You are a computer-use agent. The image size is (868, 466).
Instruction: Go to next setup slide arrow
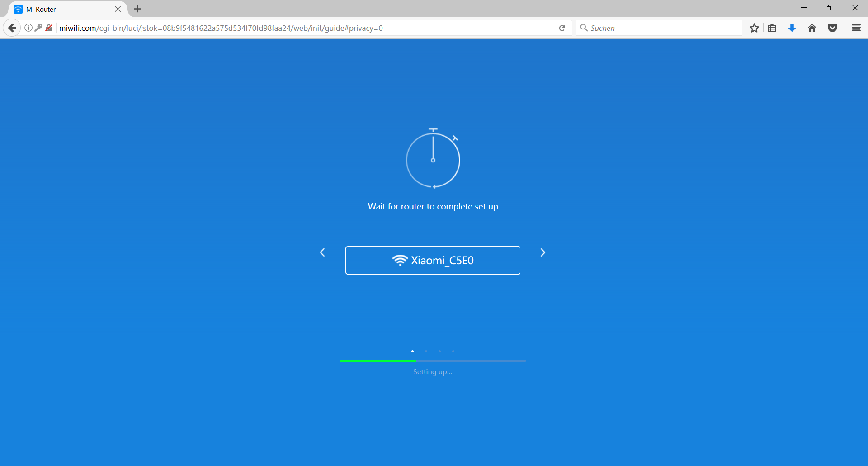click(543, 252)
